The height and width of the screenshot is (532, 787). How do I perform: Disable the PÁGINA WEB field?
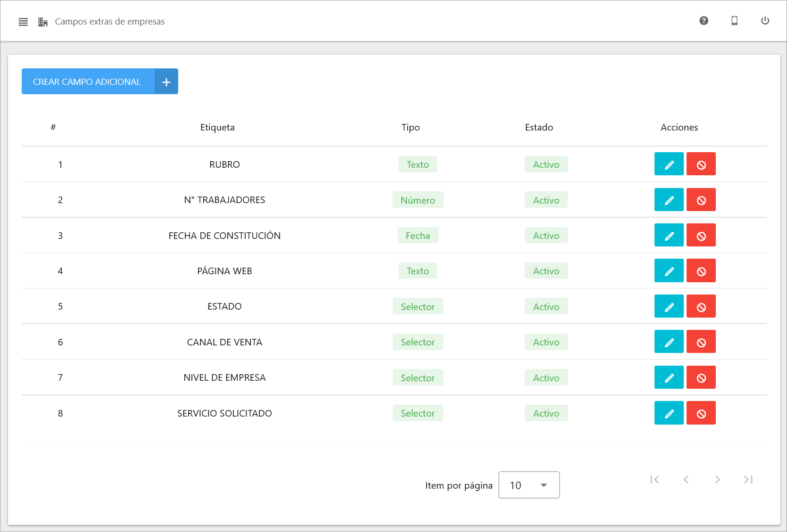701,271
